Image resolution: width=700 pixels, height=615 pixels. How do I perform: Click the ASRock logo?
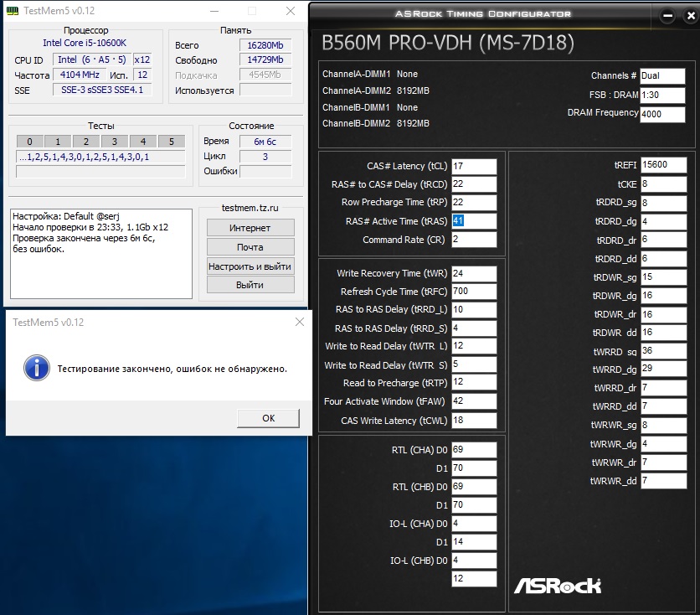coord(558,586)
